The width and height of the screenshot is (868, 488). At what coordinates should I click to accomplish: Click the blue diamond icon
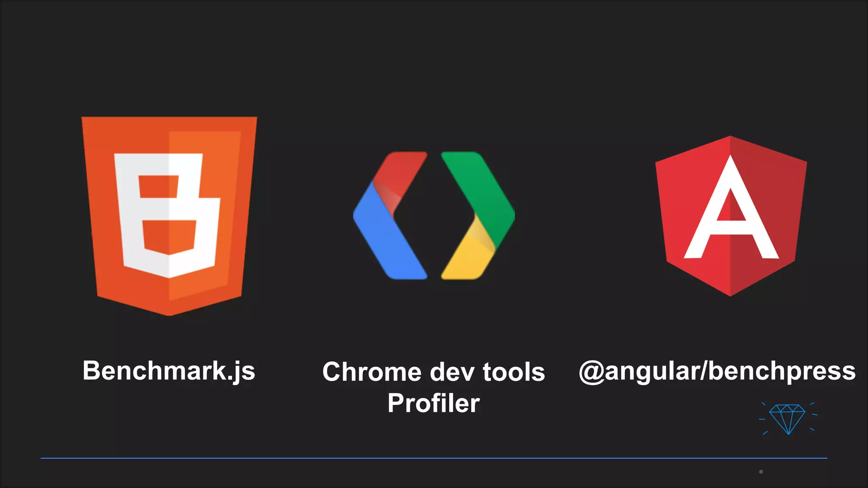click(787, 419)
